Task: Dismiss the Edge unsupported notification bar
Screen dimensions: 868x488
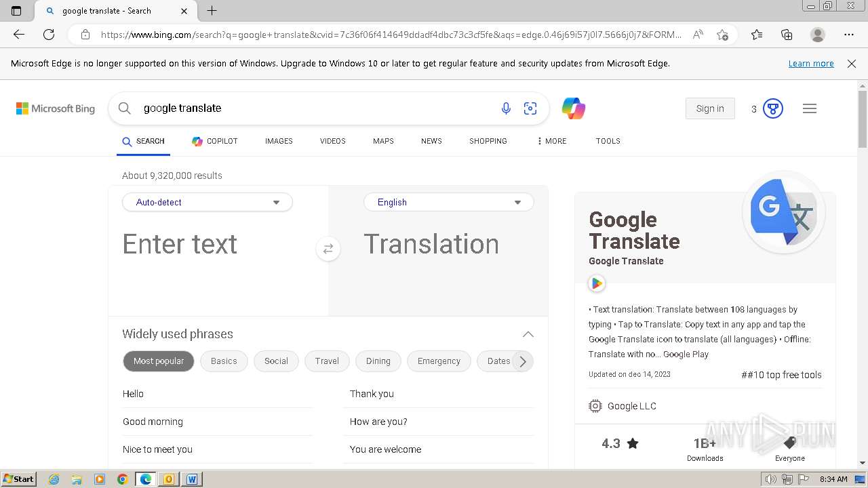Action: tap(852, 64)
